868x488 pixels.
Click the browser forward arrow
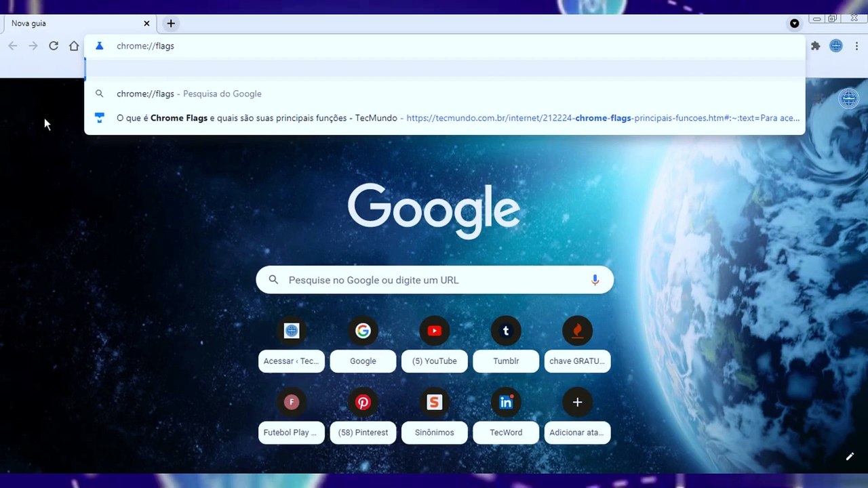click(x=33, y=45)
